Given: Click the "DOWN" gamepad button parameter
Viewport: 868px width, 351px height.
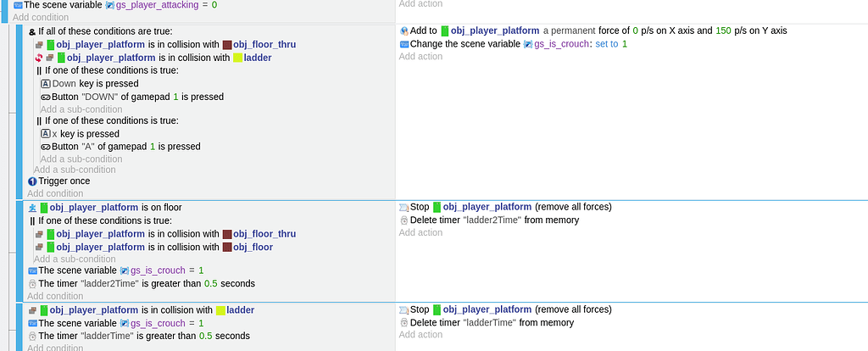Looking at the screenshot, I should tap(100, 97).
